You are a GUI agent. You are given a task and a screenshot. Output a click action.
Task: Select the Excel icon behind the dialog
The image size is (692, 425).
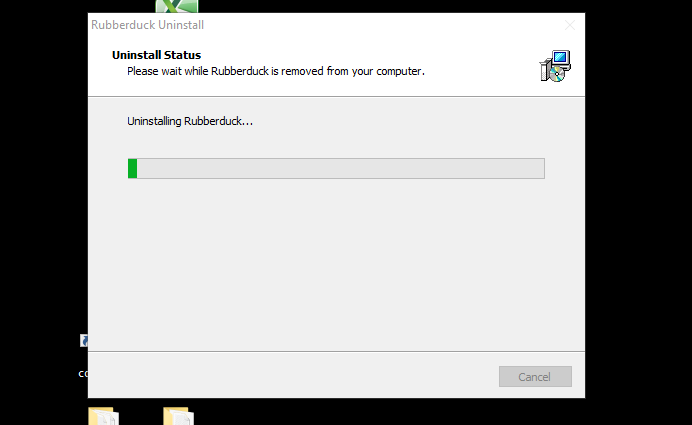pos(177,6)
